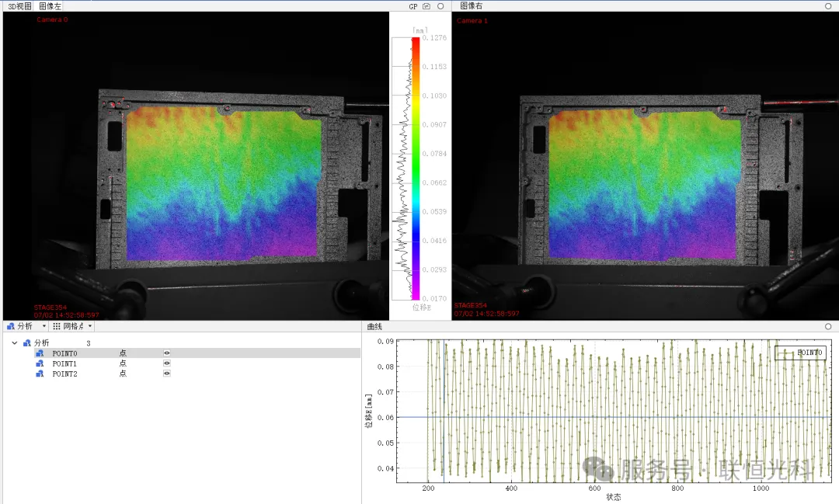Collapse the 分析 tree node
The height and width of the screenshot is (504, 839).
click(14, 342)
